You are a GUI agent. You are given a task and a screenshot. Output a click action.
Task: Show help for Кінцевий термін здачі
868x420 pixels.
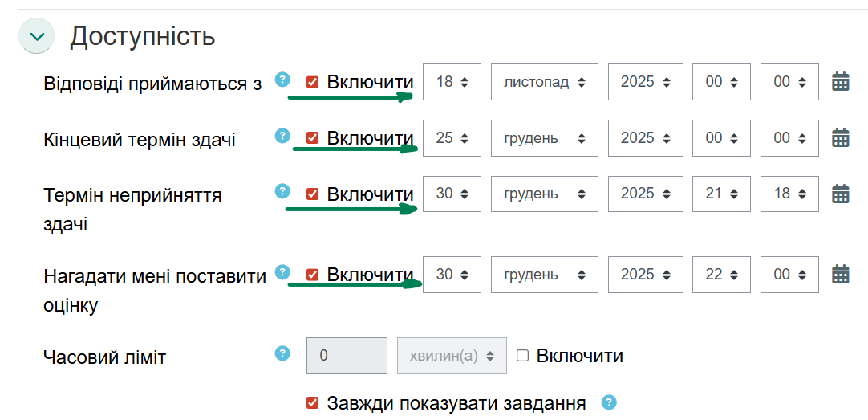[282, 136]
